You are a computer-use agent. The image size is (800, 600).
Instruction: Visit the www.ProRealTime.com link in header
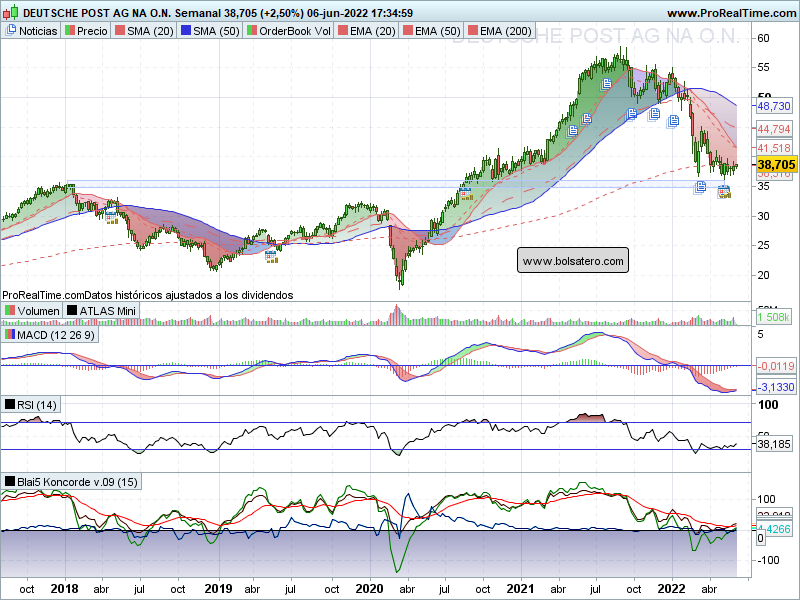click(x=731, y=13)
